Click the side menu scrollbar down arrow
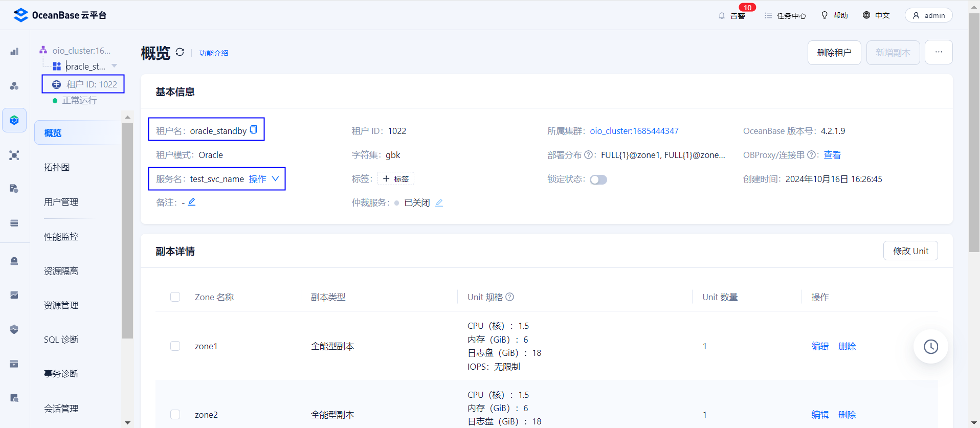Screen dimensions: 980x428 128,423
